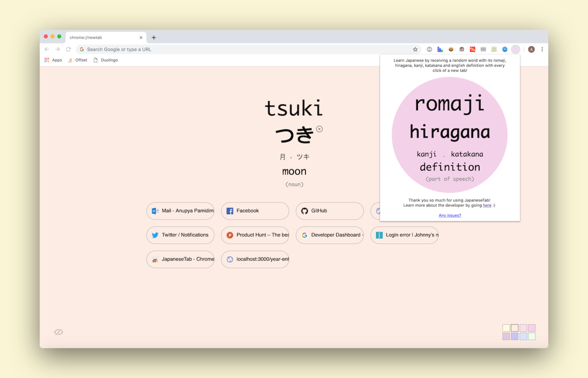
Task: Click the blue pulse monitor extension icon
Action: 504,50
